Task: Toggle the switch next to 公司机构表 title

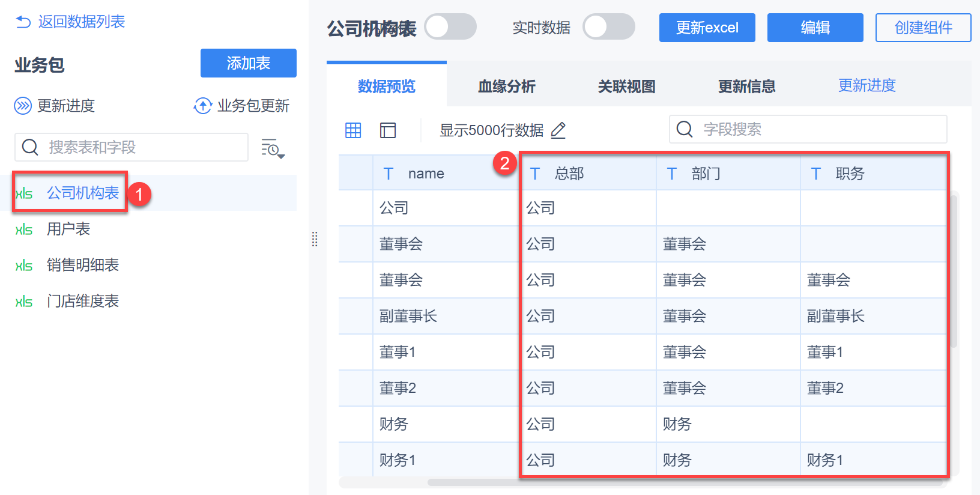Action: tap(450, 27)
